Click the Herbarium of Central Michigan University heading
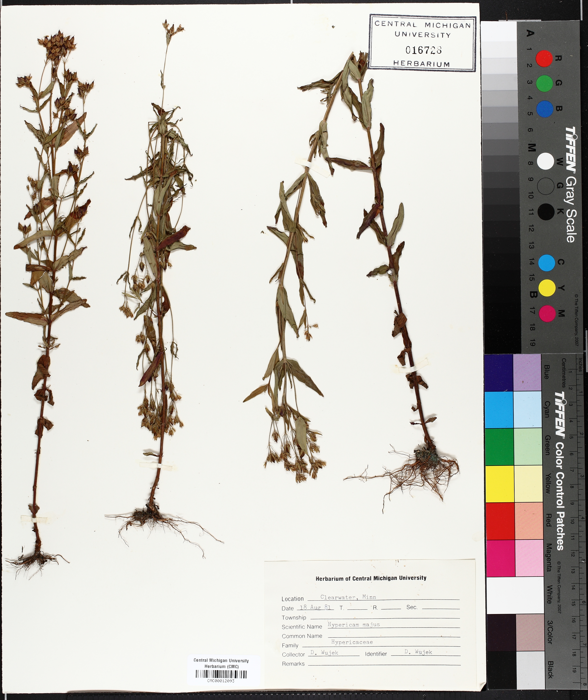Image resolution: width=588 pixels, height=700 pixels. click(x=371, y=578)
